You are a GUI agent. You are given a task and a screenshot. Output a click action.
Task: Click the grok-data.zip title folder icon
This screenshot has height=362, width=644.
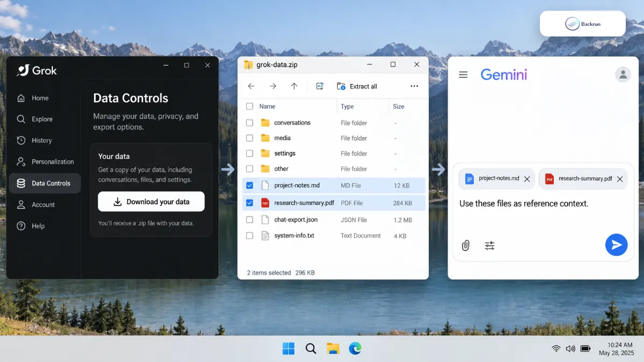(x=248, y=65)
